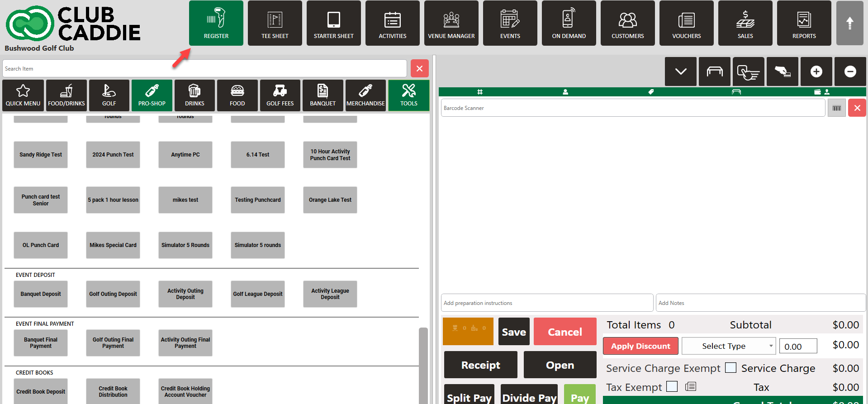Open the Select Type discount dropdown
Image resolution: width=868 pixels, height=404 pixels.
[728, 346]
